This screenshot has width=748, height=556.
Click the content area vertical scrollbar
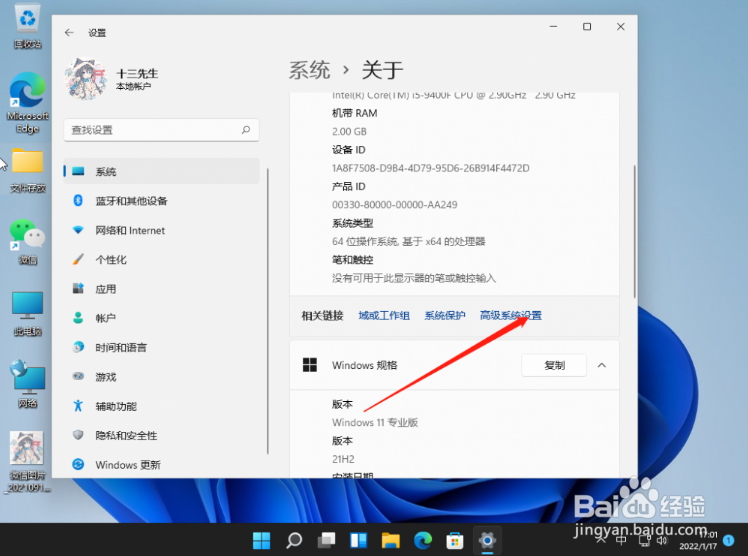(x=634, y=232)
